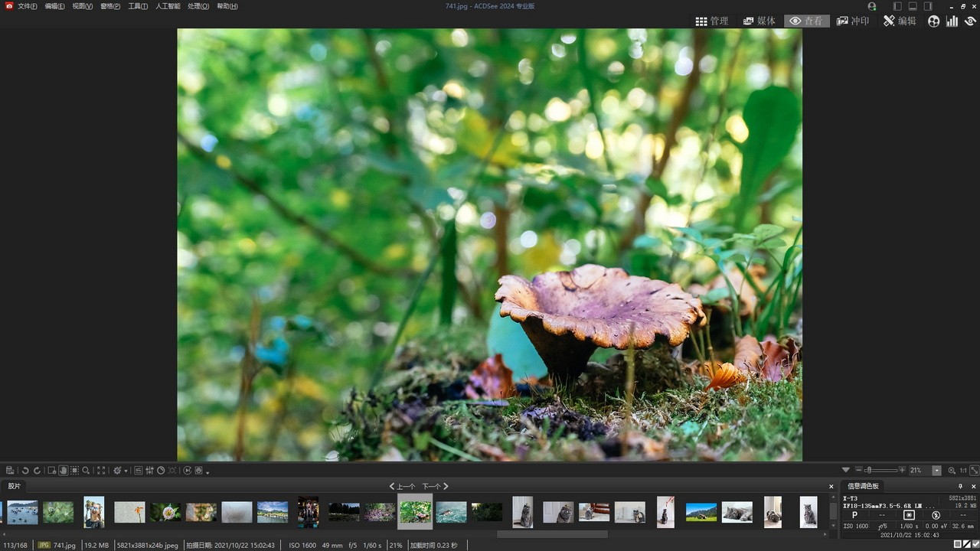This screenshot has width=980, height=551.
Task: Toggle the left panel layout button
Action: (897, 6)
